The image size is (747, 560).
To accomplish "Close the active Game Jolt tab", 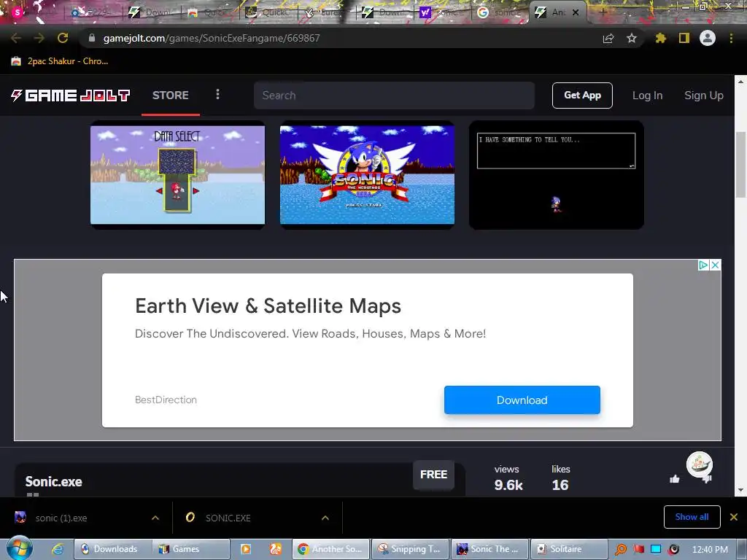I will pyautogui.click(x=576, y=12).
